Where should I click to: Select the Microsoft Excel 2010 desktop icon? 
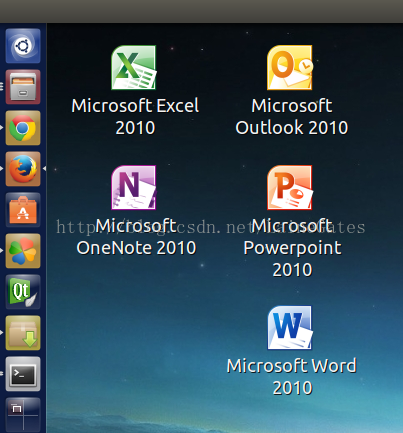pos(134,68)
